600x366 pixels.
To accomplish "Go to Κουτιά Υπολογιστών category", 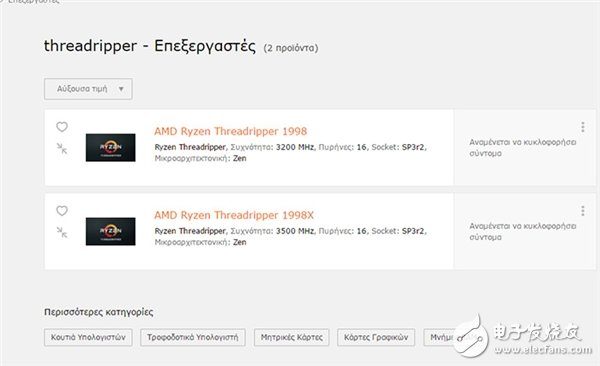I will (88, 337).
